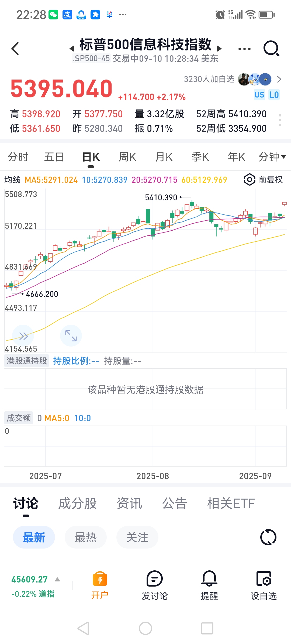Screen dimensions: 291x644
Task: Open the search magnifier icon
Action: click(271, 48)
